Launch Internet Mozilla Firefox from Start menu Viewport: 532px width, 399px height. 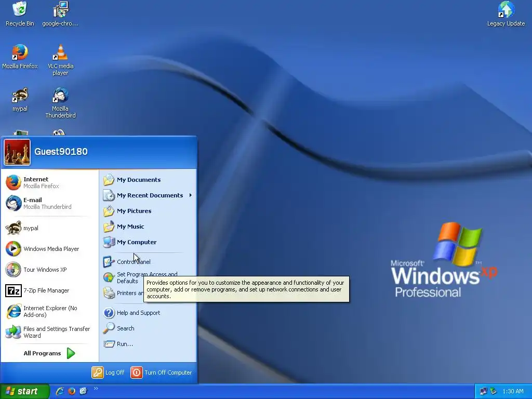[x=49, y=182]
